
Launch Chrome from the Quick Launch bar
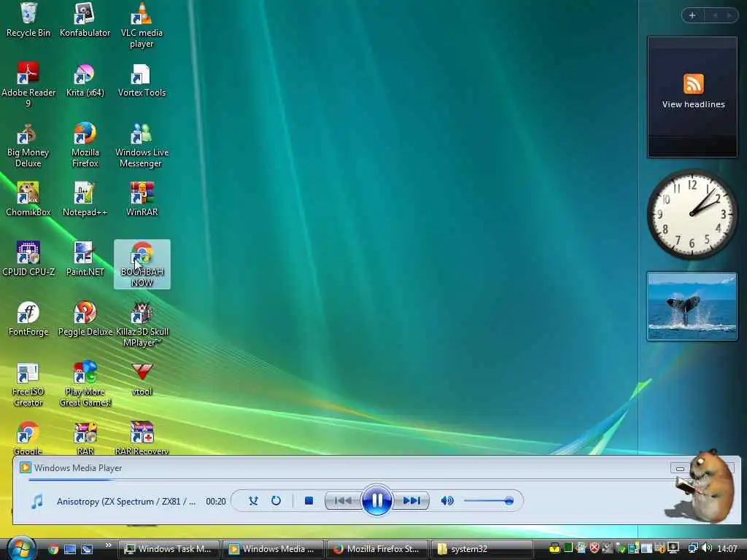coord(53,549)
